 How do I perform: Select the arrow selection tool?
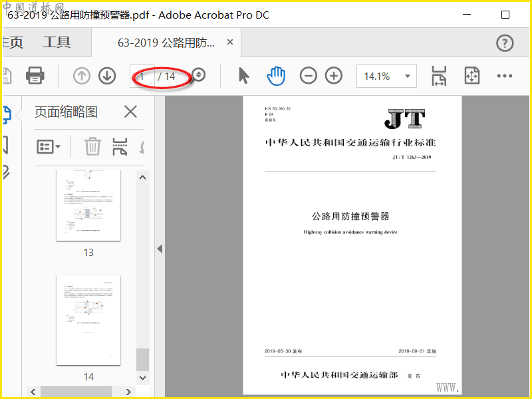[243, 76]
